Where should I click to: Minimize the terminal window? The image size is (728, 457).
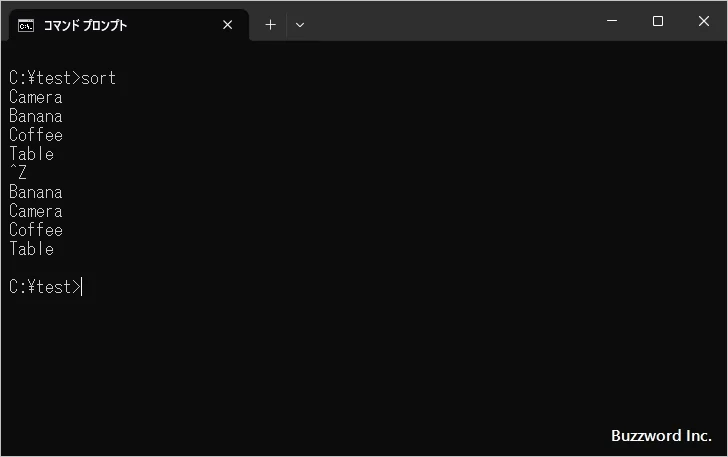click(x=611, y=21)
